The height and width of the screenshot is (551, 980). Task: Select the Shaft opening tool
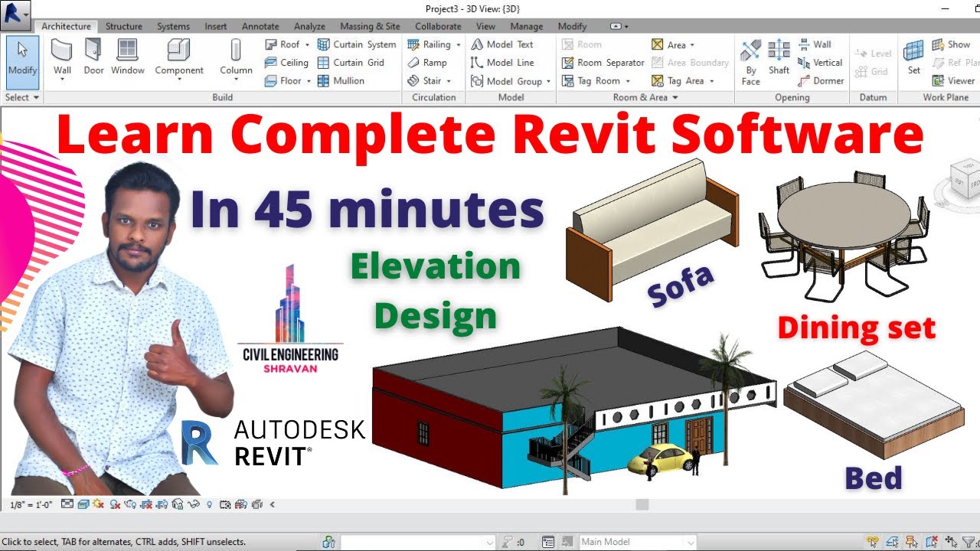779,58
